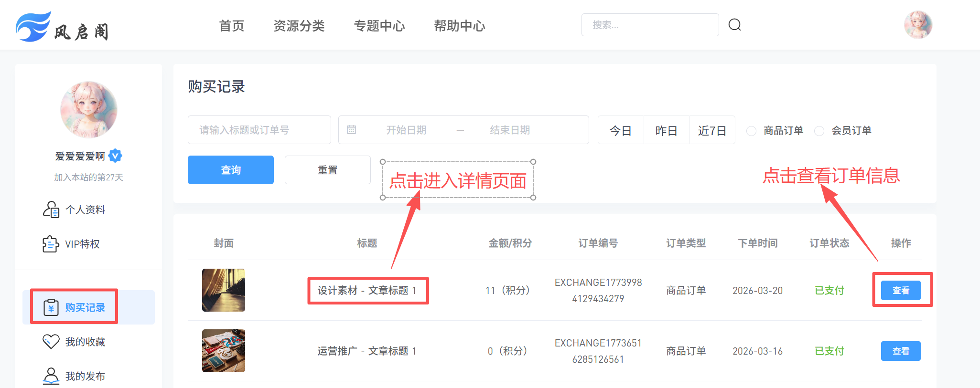Viewport: 980px width, 388px height.
Task: Click the 我的收藏 heart icon
Action: 51,342
